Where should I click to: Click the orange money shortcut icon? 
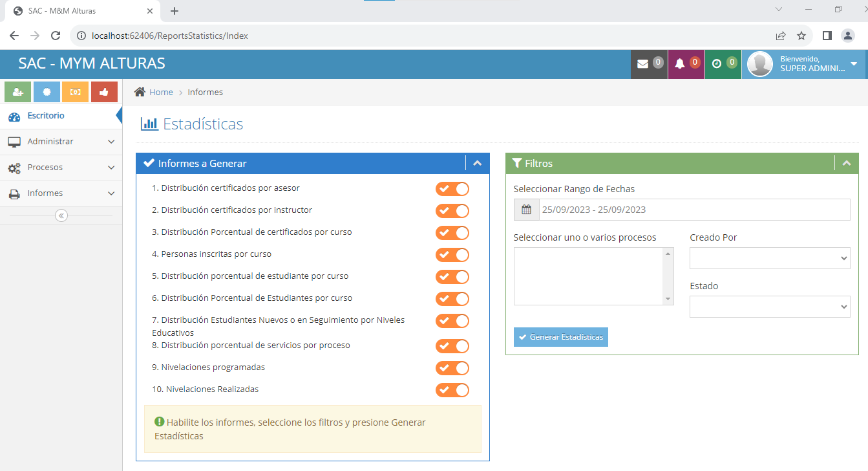(75, 92)
